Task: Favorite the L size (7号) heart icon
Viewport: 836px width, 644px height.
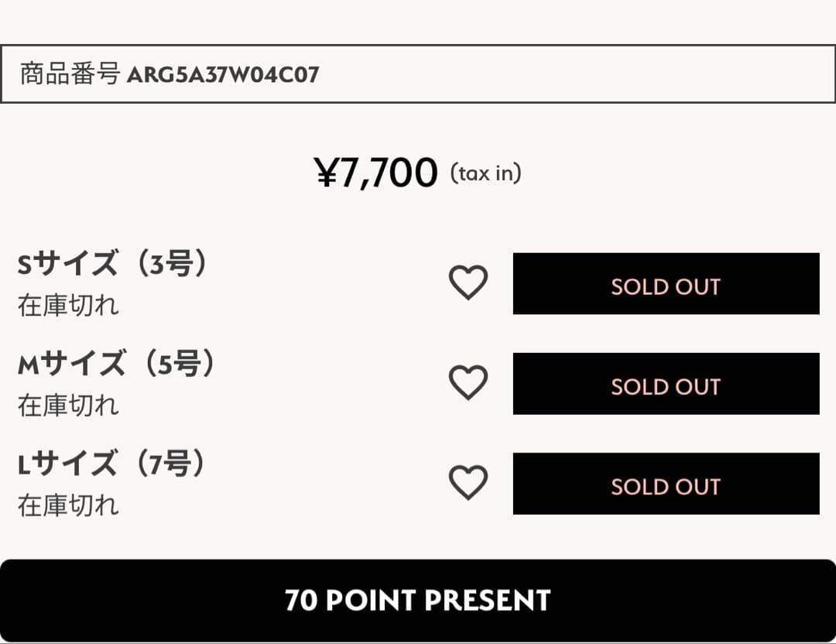Action: pos(468,483)
